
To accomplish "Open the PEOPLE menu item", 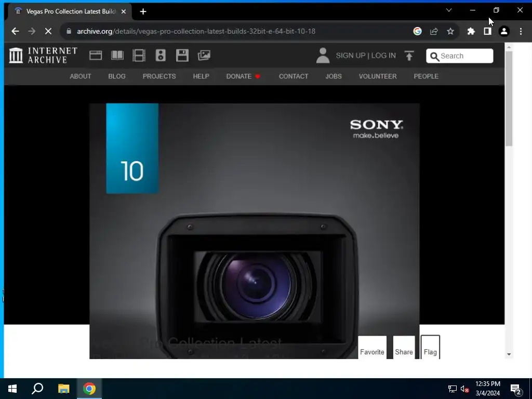I will click(426, 76).
